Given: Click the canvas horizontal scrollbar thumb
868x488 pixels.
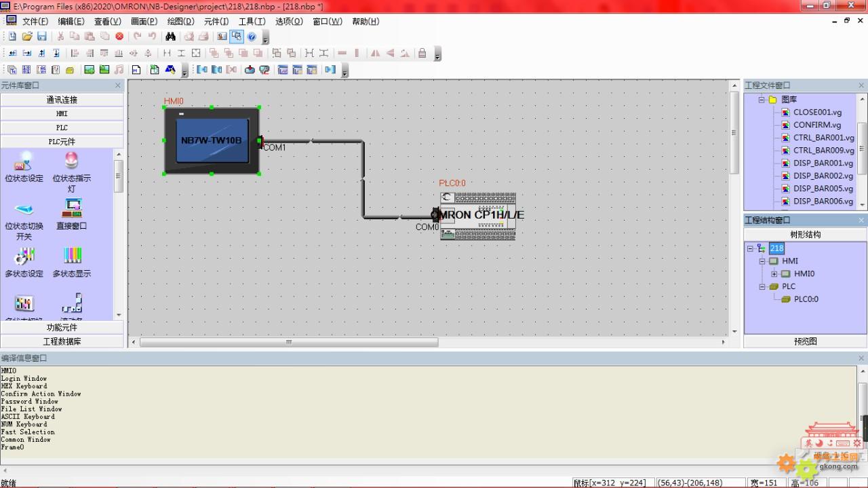Looking at the screenshot, I should click(x=289, y=342).
